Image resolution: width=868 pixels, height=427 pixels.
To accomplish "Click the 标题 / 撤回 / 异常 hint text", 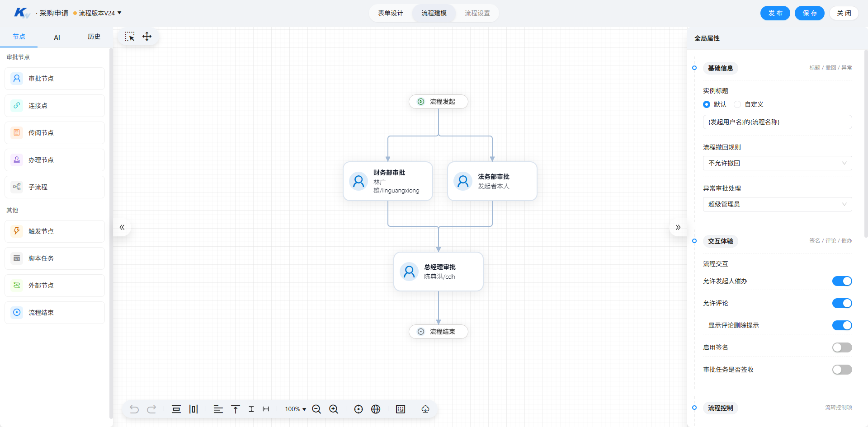I will [830, 68].
